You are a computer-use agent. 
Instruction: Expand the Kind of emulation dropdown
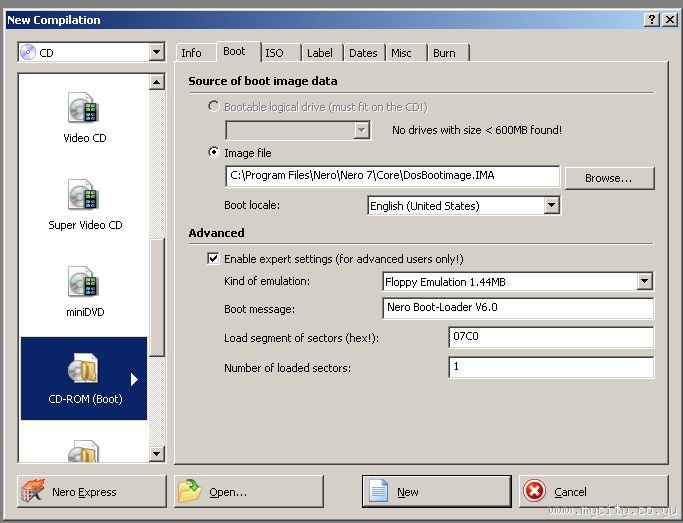(x=644, y=281)
